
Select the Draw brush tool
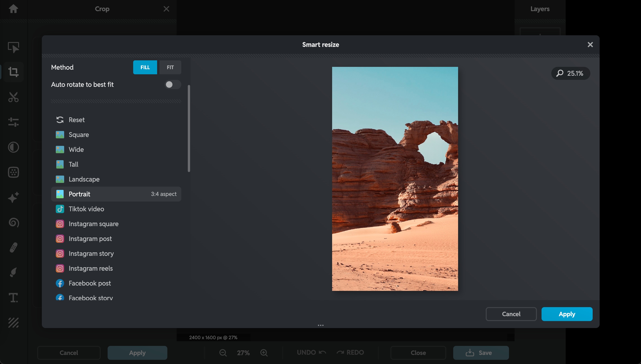click(13, 272)
